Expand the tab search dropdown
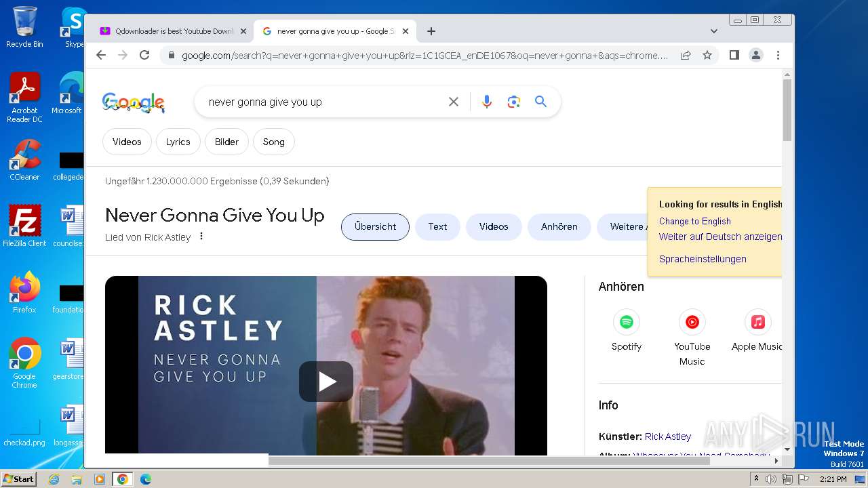Viewport: 868px width, 488px height. coord(713,31)
